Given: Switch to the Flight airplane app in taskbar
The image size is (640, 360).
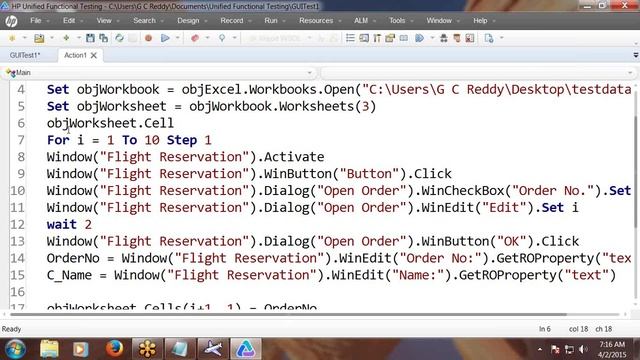Looking at the screenshot, I should tap(213, 349).
